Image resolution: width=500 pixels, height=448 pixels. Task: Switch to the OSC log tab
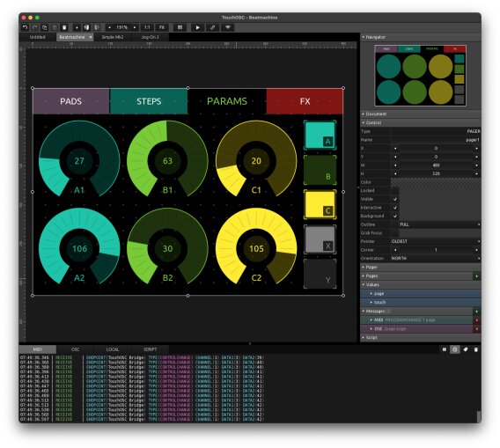(x=75, y=349)
